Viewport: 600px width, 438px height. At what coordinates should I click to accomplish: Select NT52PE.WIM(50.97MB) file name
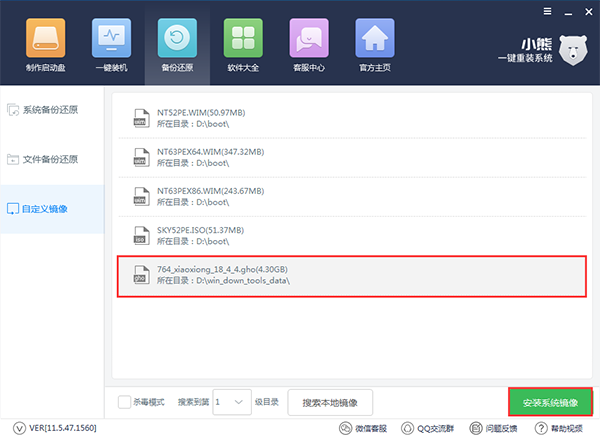click(x=201, y=113)
